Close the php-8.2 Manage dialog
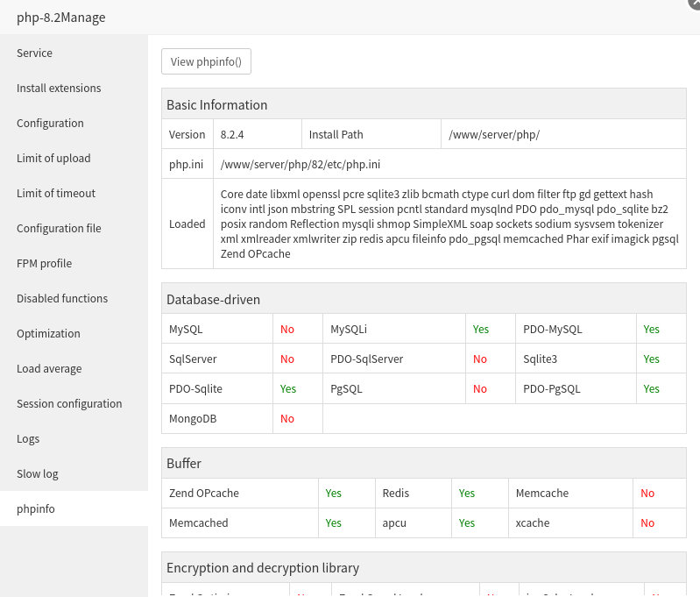Screen dimensions: 700x597 694,3
